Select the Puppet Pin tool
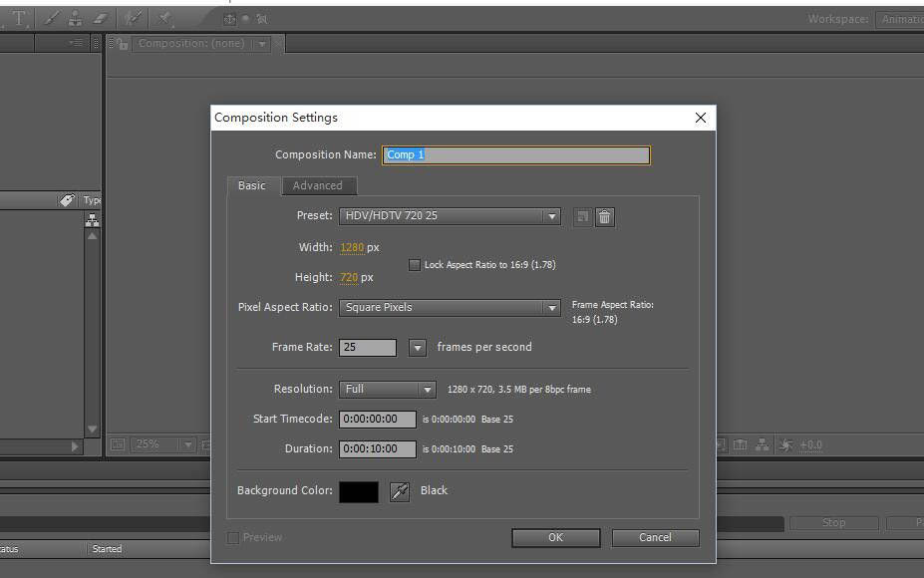924x578 pixels. pyautogui.click(x=164, y=19)
